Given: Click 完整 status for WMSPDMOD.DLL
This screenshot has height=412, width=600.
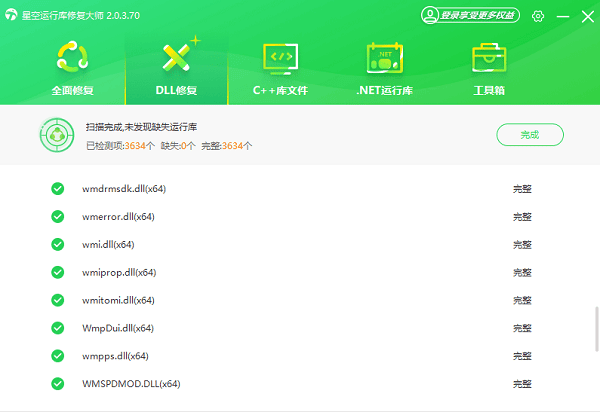Looking at the screenshot, I should [x=522, y=384].
